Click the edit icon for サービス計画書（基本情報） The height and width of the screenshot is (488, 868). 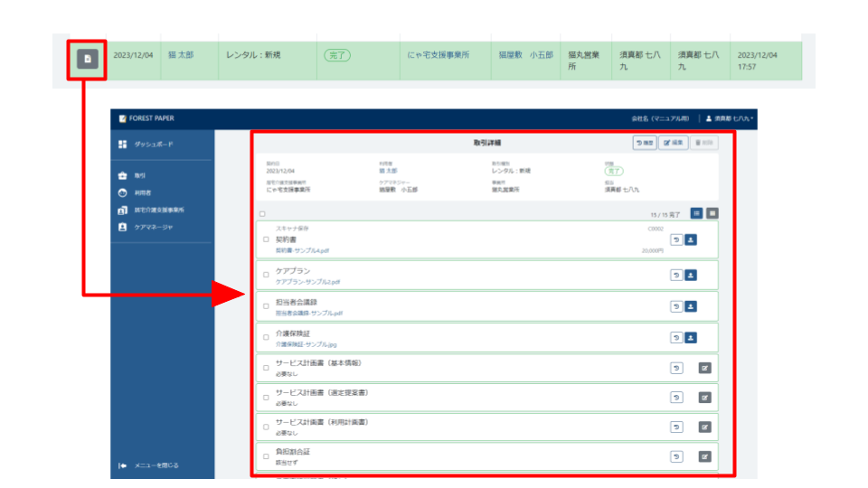pyautogui.click(x=705, y=368)
